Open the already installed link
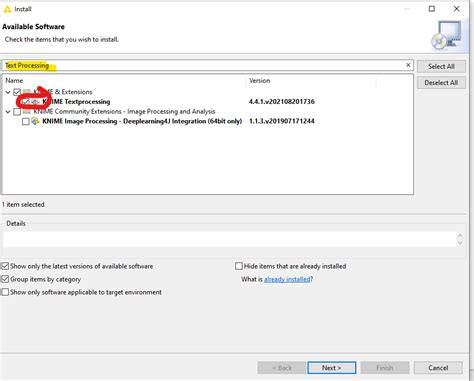This screenshot has width=474, height=381. pos(287,279)
